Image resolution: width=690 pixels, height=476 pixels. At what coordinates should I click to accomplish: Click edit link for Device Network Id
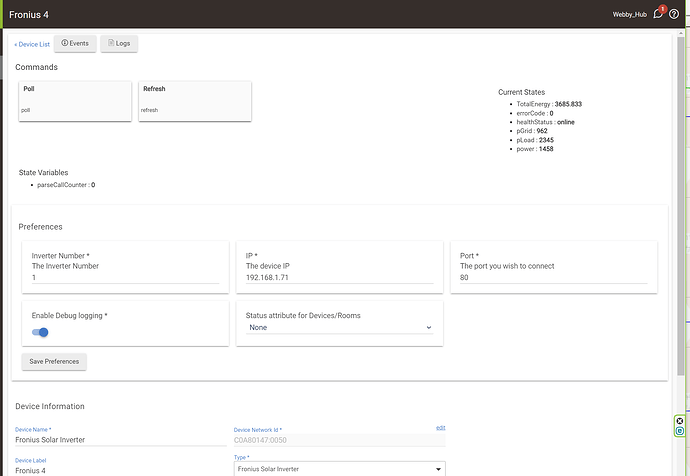coord(440,428)
